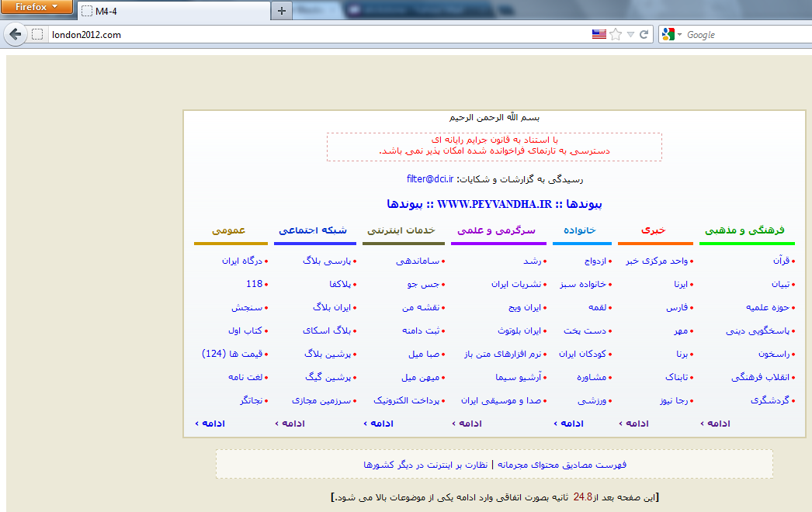Viewport: 812px width, 512px height.
Task: Visit the WWW.PEYVANDHA.IR heading link
Action: [494, 204]
